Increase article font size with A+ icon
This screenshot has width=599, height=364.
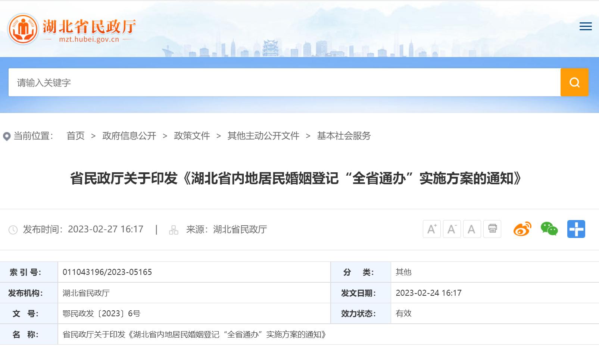coord(431,229)
